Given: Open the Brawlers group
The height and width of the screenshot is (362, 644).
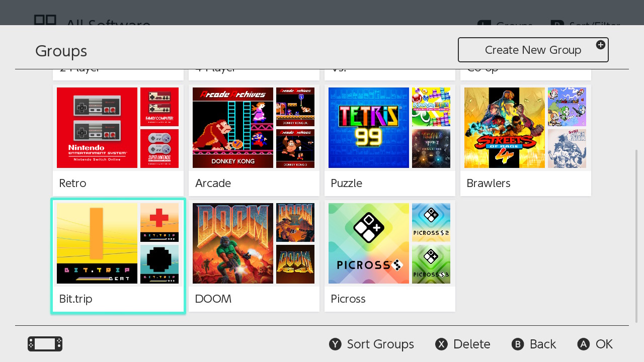Looking at the screenshot, I should pyautogui.click(x=526, y=140).
